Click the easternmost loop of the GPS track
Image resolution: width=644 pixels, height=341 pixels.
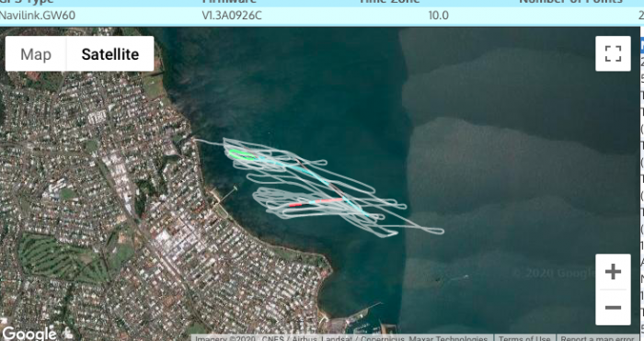[x=433, y=231]
